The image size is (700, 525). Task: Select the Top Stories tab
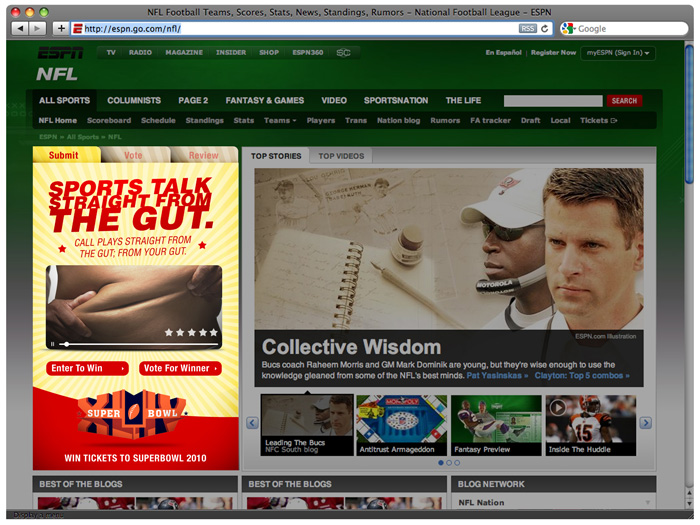(276, 156)
